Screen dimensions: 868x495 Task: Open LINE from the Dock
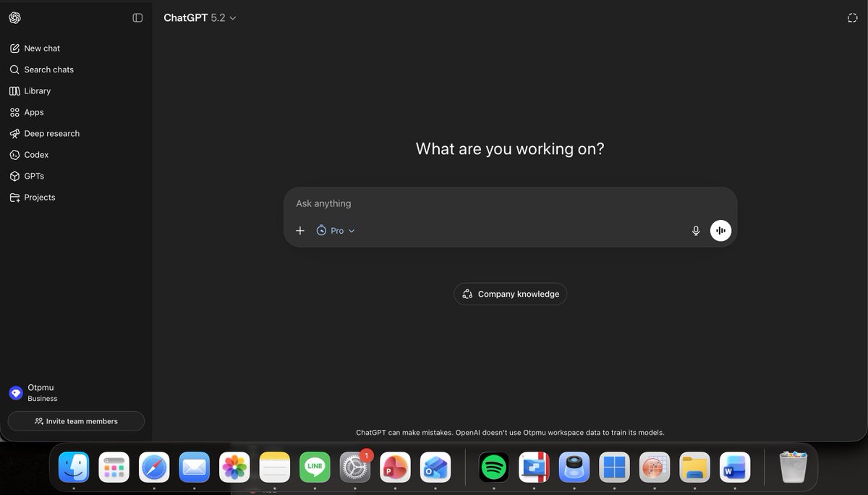[x=315, y=467]
